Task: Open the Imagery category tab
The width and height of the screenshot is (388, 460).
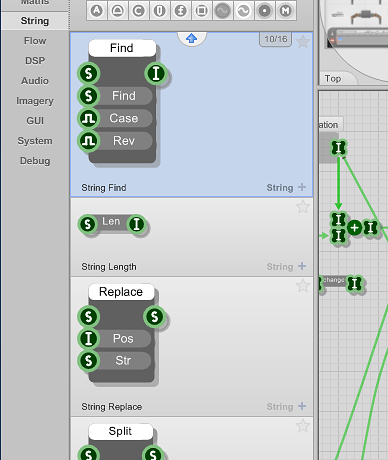Action: click(35, 101)
